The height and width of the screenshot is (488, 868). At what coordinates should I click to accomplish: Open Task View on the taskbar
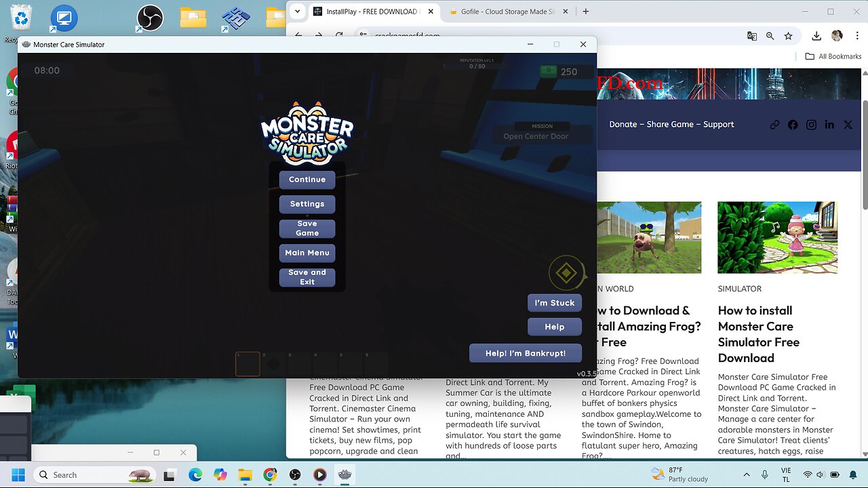[170, 474]
